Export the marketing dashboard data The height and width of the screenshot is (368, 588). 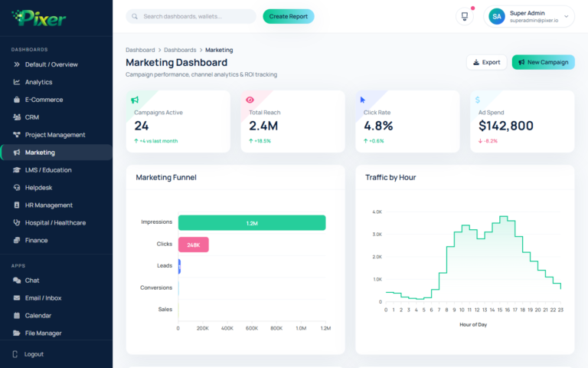click(486, 62)
